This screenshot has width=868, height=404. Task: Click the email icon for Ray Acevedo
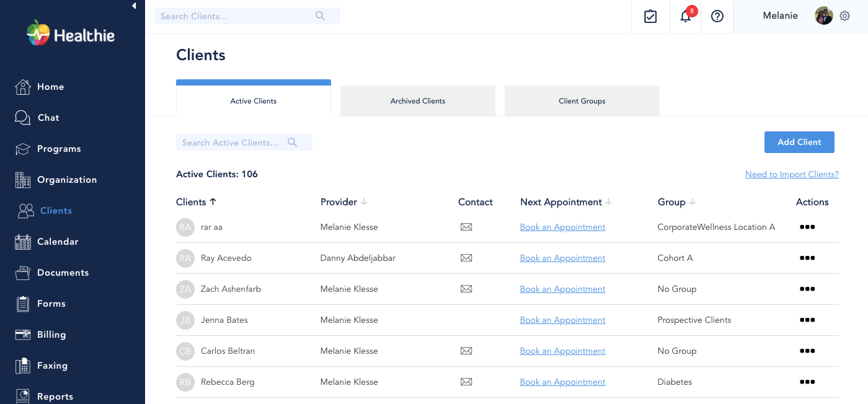point(466,258)
